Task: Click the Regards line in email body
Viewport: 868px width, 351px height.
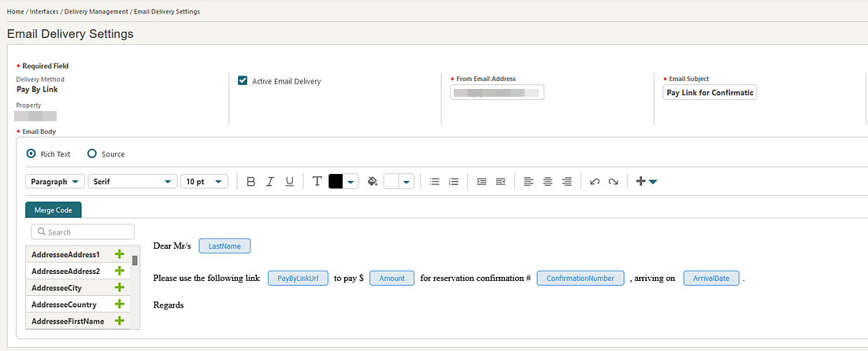Action: 169,305
